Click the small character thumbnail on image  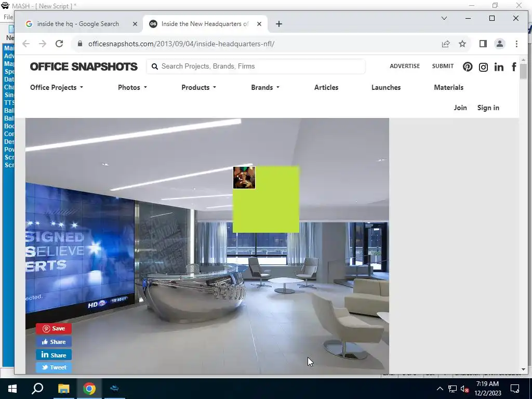(x=244, y=178)
